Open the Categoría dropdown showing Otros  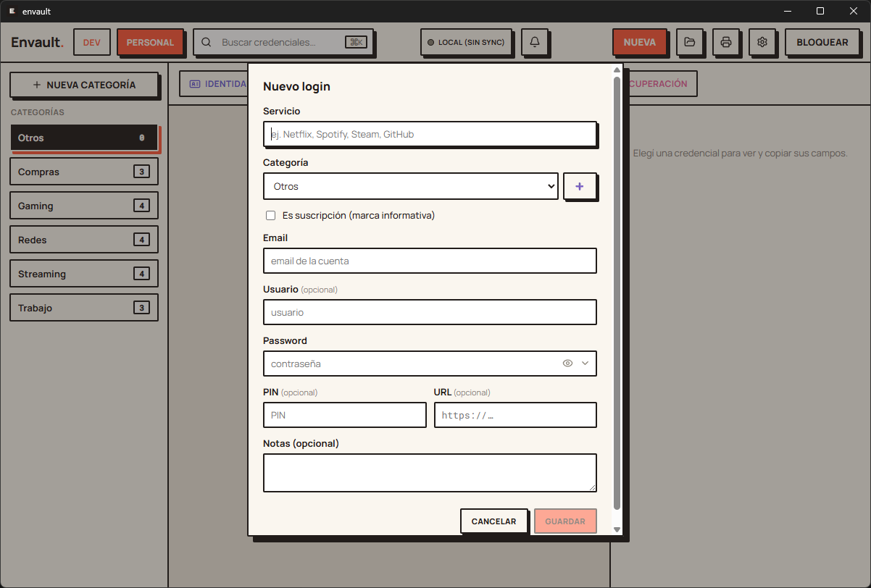pos(411,186)
